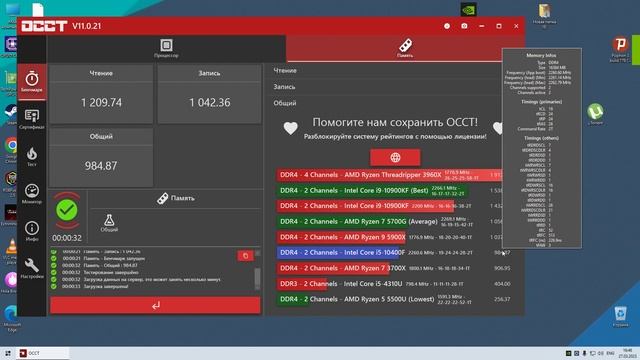Select the AMD Ryzen 7 3700X bar
The image size is (640, 360).
(x=333, y=268)
